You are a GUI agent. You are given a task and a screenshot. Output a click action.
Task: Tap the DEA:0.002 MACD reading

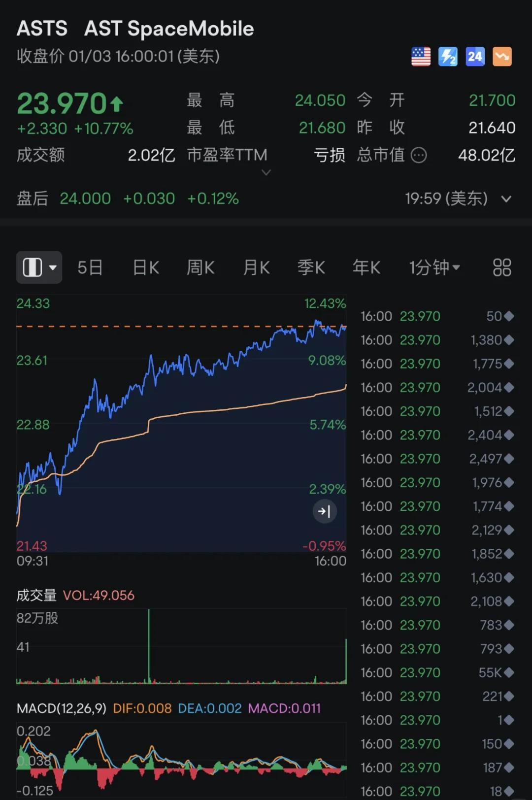click(210, 708)
